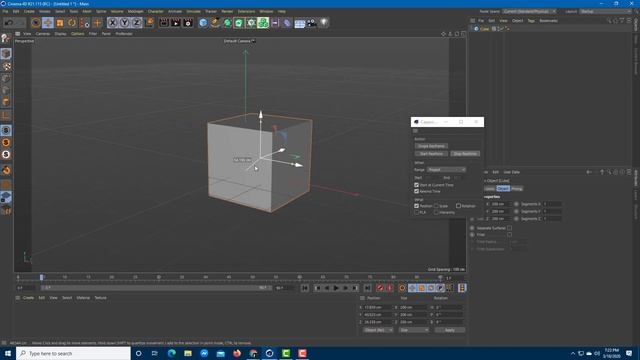Screen dimensions: 640x360
Task: Click Render View clapperboard icon
Action: pos(164,23)
